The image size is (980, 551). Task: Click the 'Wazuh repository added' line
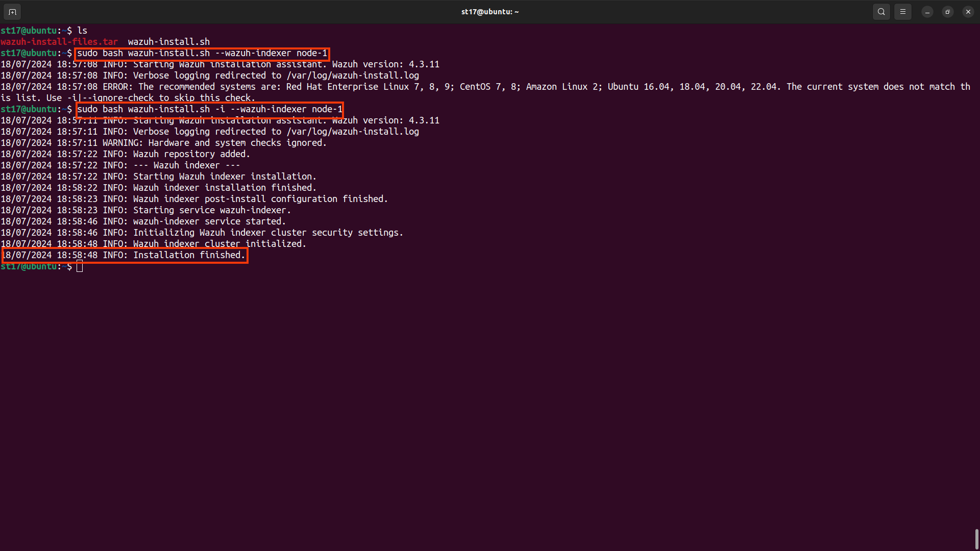[126, 154]
